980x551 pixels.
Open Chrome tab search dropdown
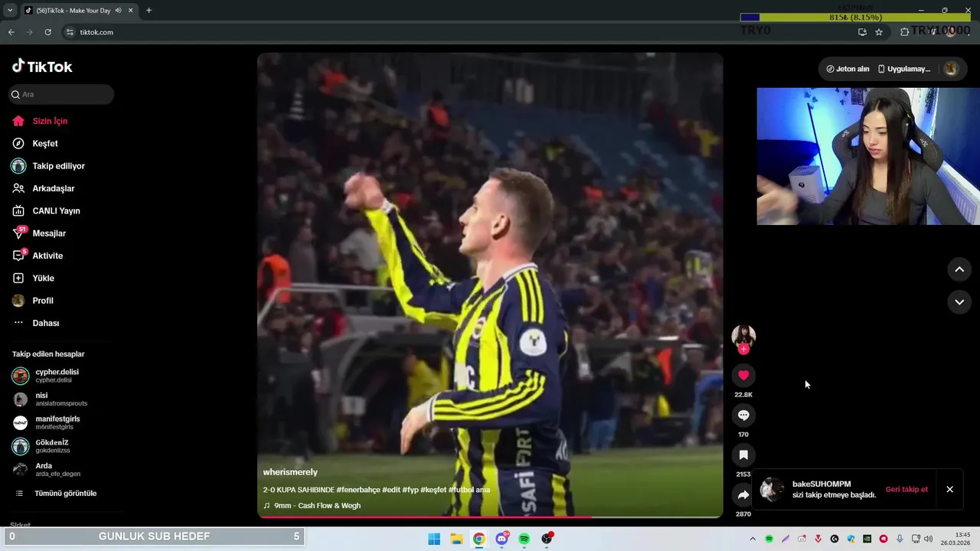click(10, 11)
